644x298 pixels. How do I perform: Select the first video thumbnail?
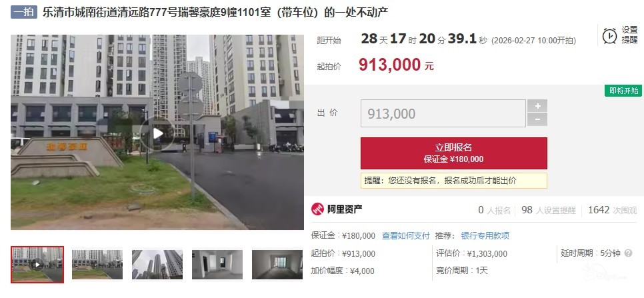click(x=37, y=265)
